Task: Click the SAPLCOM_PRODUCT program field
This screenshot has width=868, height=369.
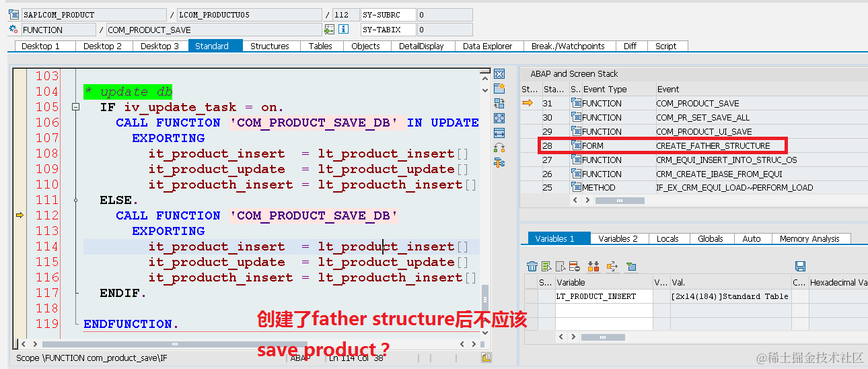Action: tap(94, 15)
